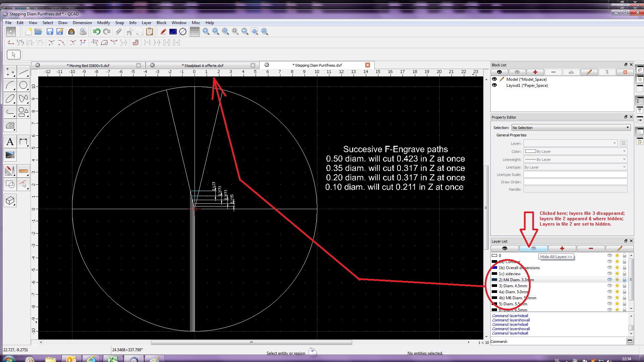Click the SVG export icon

[71, 32]
